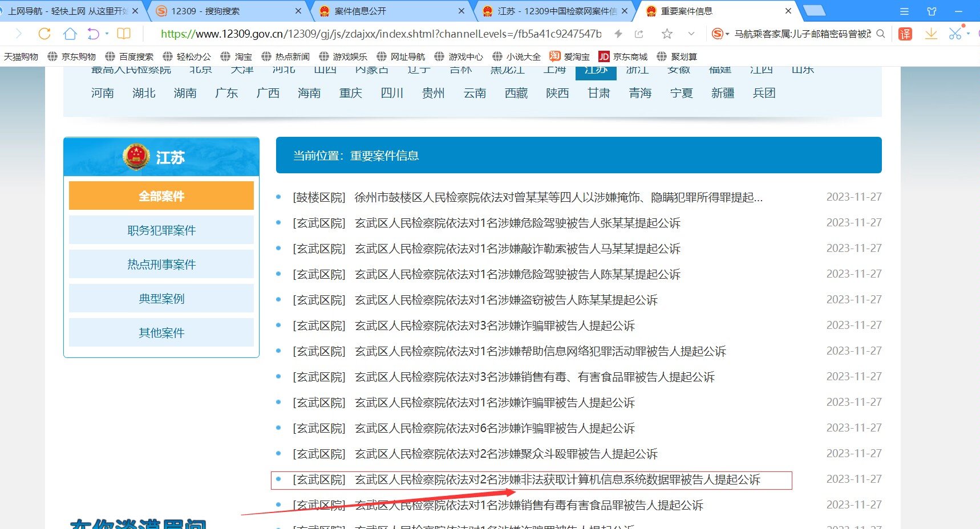The width and height of the screenshot is (980, 529).
Task: Open the 爱淘宝 bookmark icon
Action: [554, 56]
